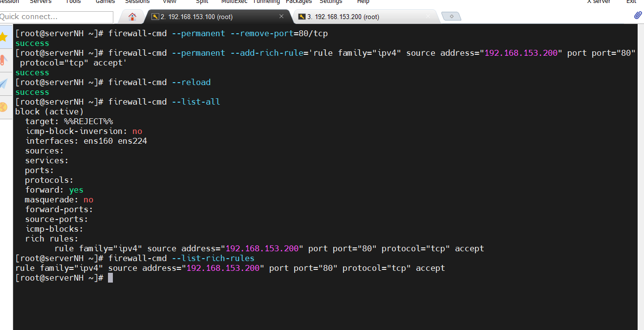Close the 192.168.153.200 (root) tab
The height and width of the screenshot is (330, 644).
(428, 17)
